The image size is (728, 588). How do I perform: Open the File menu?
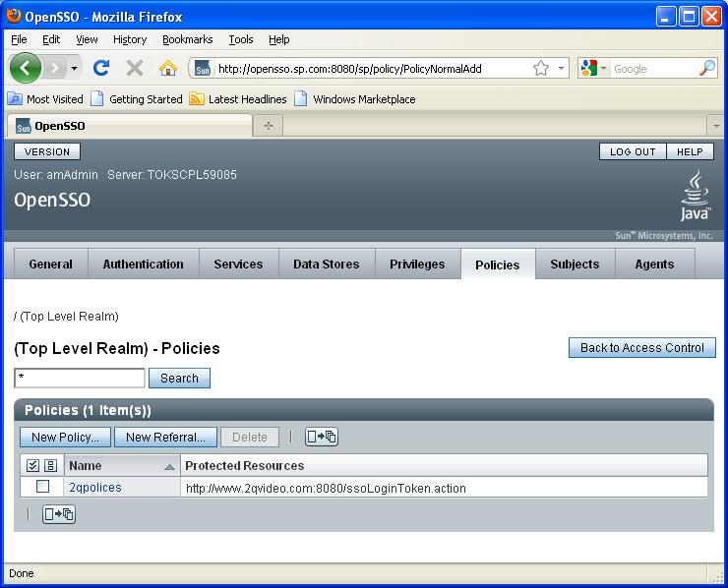(x=19, y=39)
